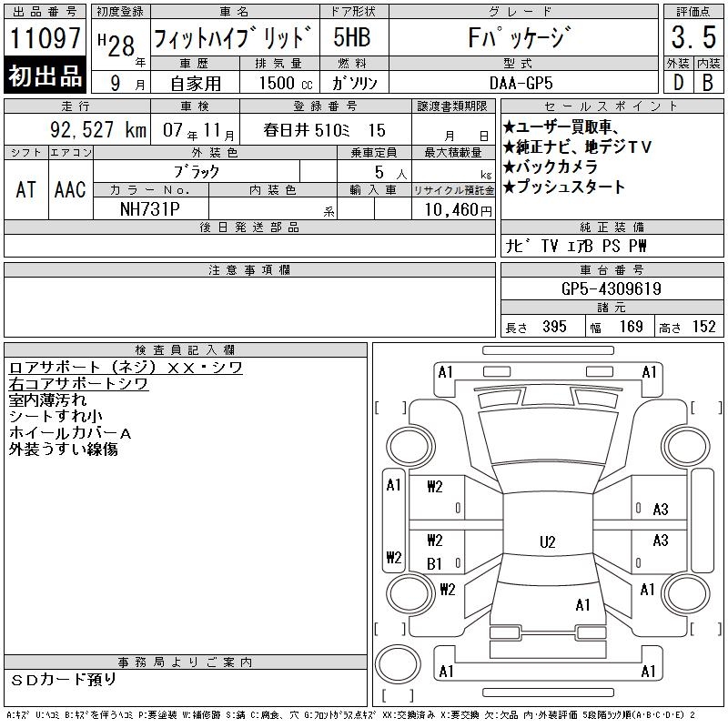Click the model code DAA-GP5
Image resolution: width=728 pixels, height=728 pixels.
click(521, 83)
